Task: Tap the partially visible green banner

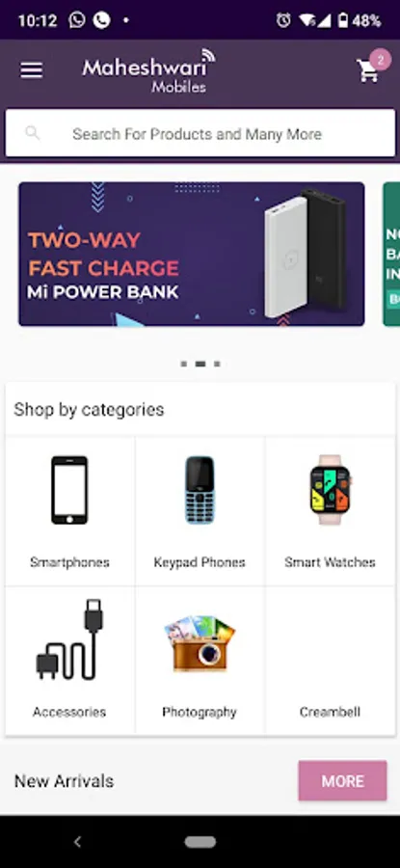Action: (x=391, y=254)
